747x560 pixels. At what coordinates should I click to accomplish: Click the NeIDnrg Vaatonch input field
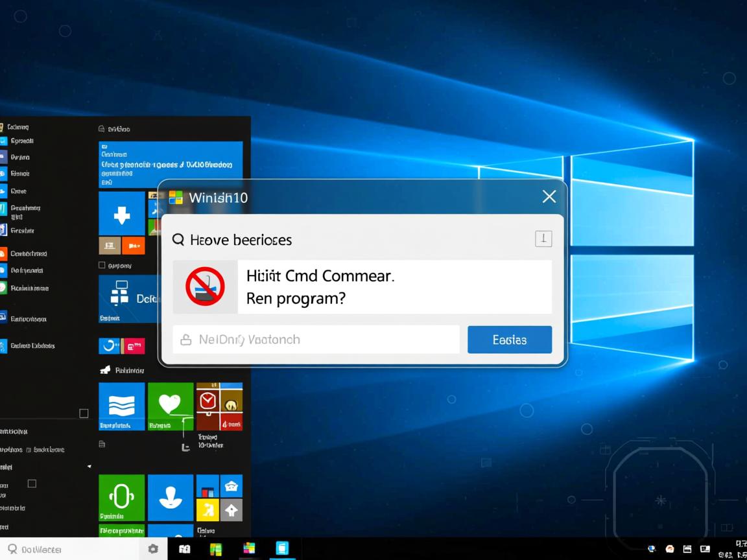316,340
